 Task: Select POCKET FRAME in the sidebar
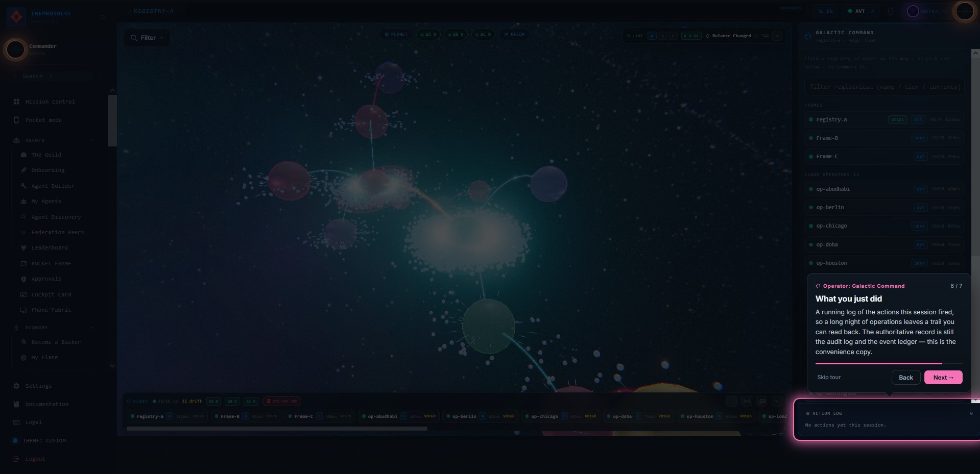pos(51,263)
